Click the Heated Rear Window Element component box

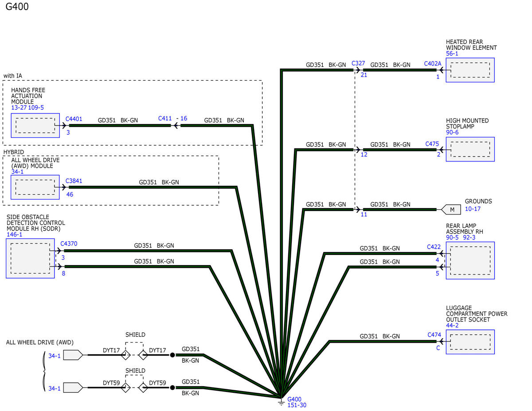[x=470, y=70]
